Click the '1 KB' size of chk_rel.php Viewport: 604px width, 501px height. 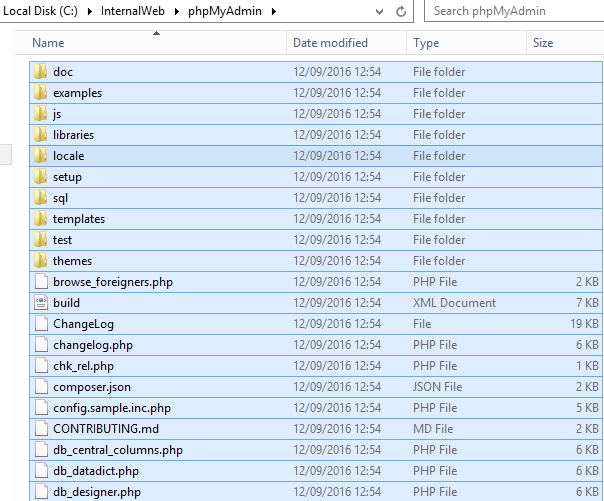tap(587, 365)
